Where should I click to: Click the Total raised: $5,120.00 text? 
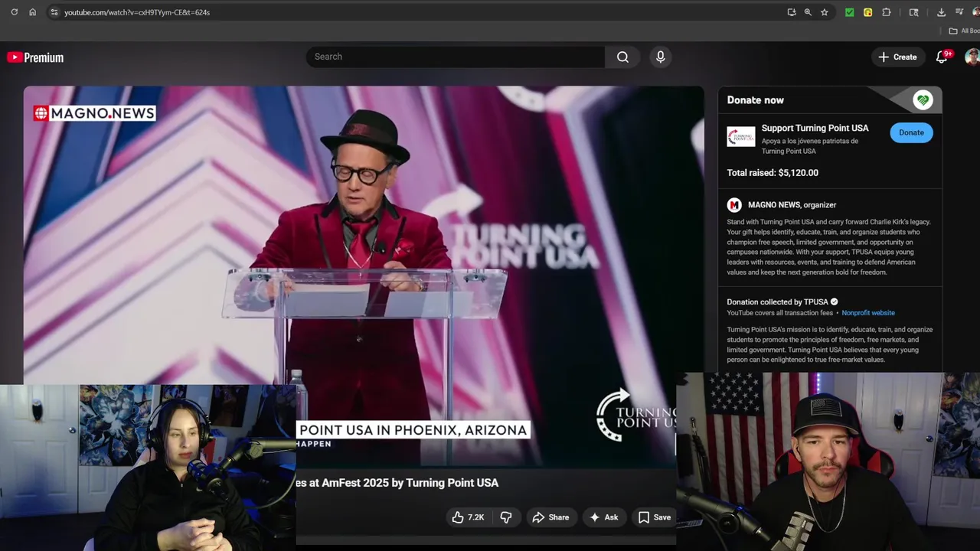pyautogui.click(x=773, y=173)
